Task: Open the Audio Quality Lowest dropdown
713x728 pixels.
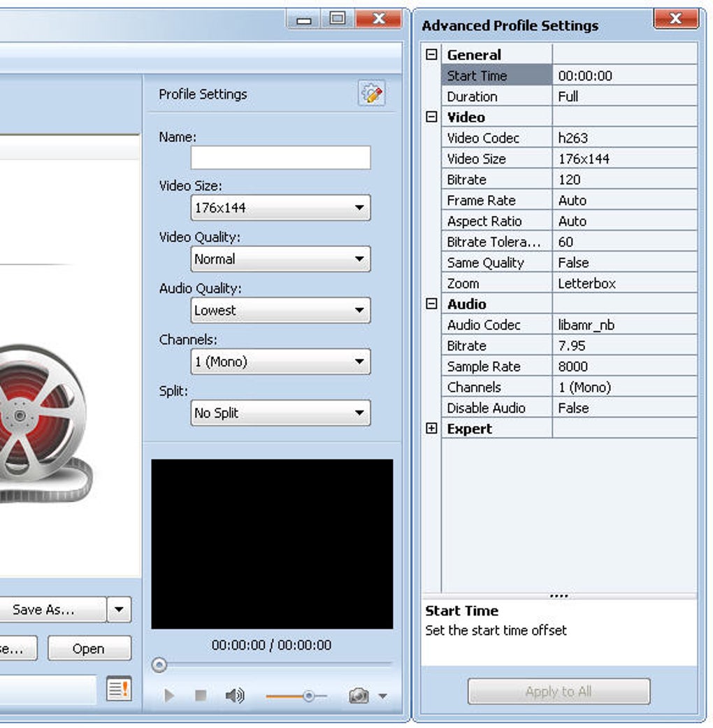Action: click(x=280, y=310)
